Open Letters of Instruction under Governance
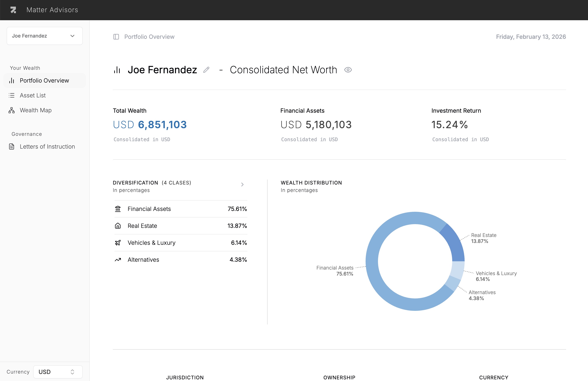Viewport: 588px width, 381px height. tap(47, 146)
